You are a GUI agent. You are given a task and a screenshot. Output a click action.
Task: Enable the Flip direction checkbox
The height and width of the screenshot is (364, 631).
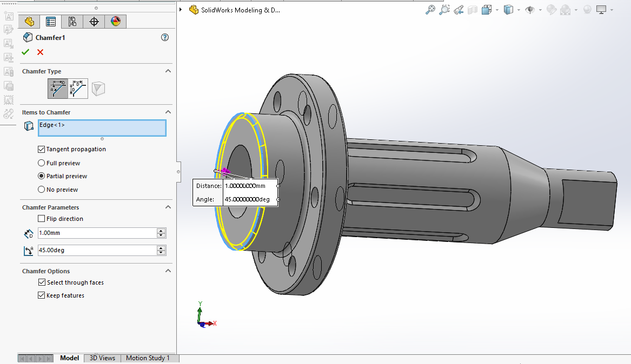click(42, 219)
